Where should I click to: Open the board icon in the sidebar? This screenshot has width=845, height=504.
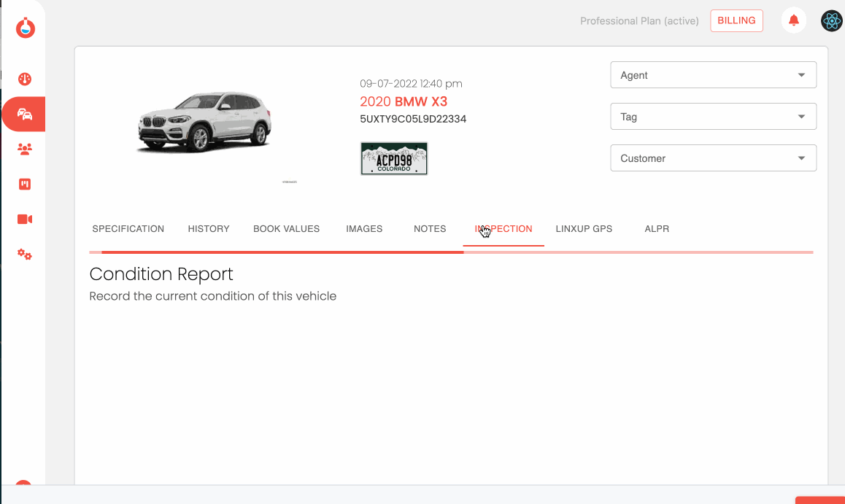tap(25, 184)
